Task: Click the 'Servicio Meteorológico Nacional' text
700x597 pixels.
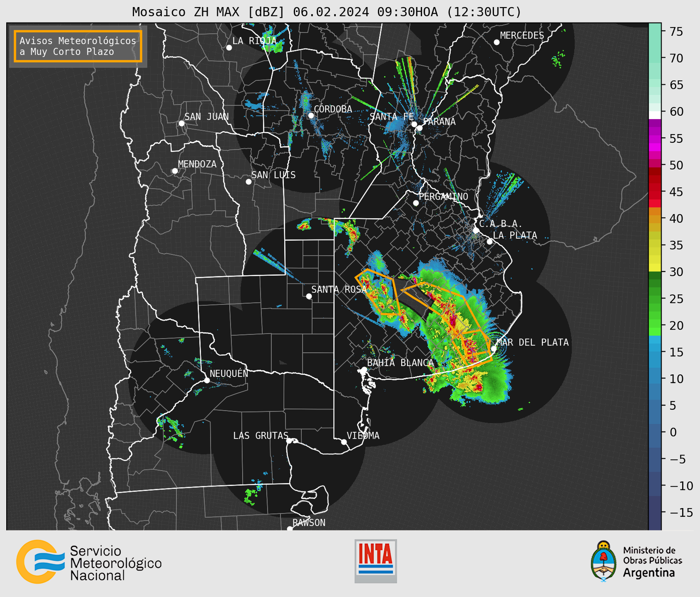Action: pos(116,563)
